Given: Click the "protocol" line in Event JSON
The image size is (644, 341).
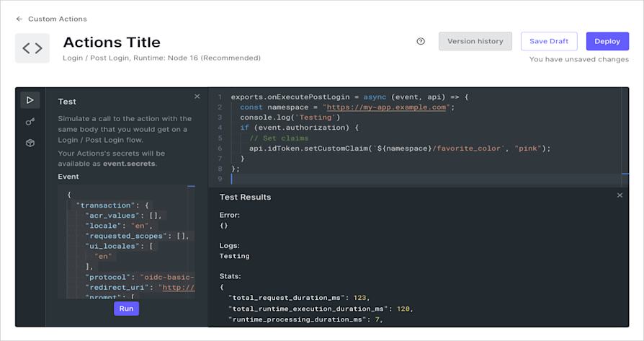Looking at the screenshot, I should (140, 277).
